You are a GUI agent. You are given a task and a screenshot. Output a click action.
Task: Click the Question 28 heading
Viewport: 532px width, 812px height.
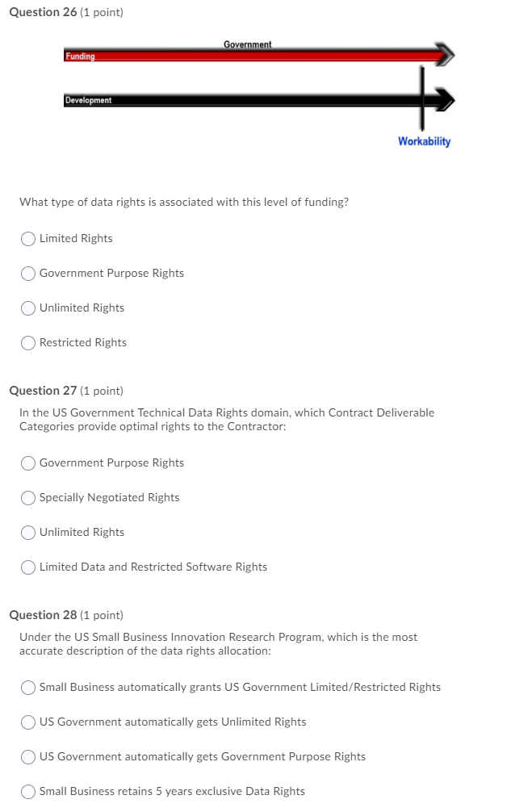pyautogui.click(x=44, y=615)
